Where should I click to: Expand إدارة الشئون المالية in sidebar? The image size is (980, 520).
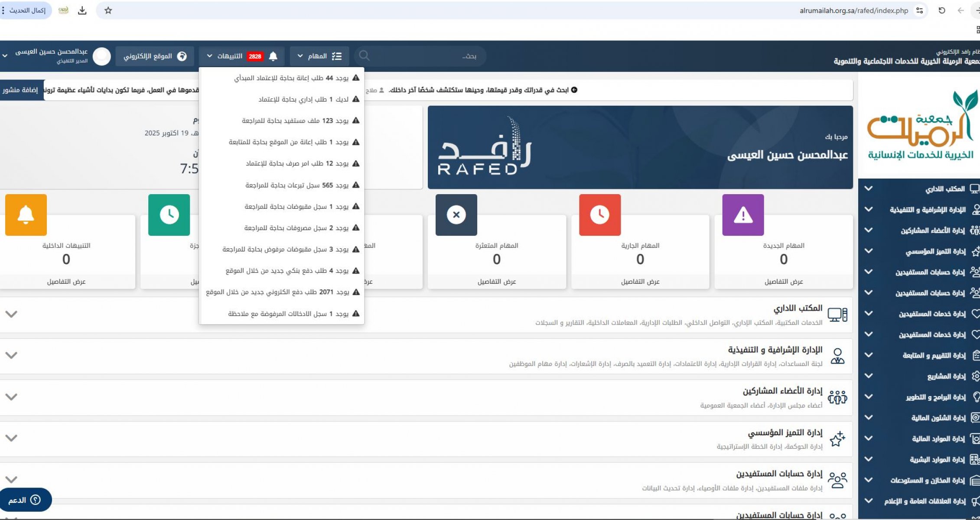click(x=938, y=418)
